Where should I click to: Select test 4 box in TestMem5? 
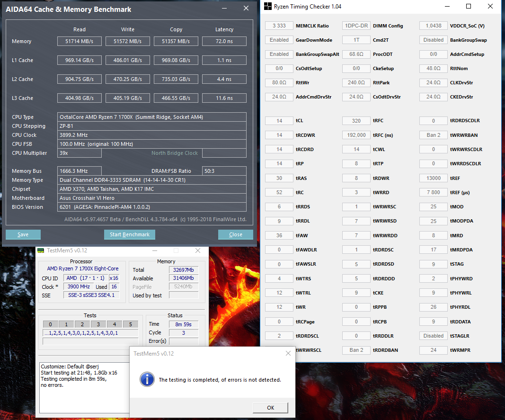(115, 324)
